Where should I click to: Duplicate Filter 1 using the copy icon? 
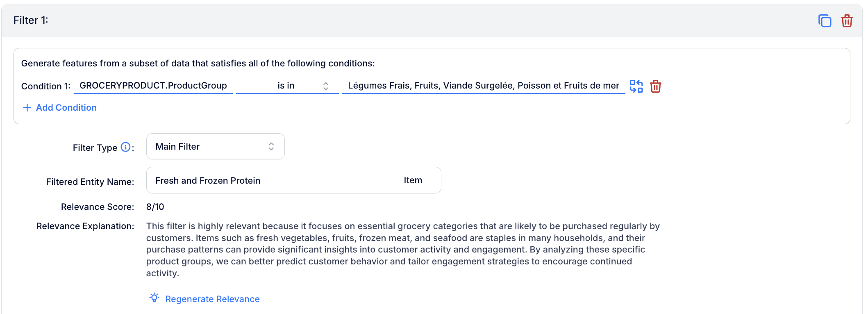[825, 20]
